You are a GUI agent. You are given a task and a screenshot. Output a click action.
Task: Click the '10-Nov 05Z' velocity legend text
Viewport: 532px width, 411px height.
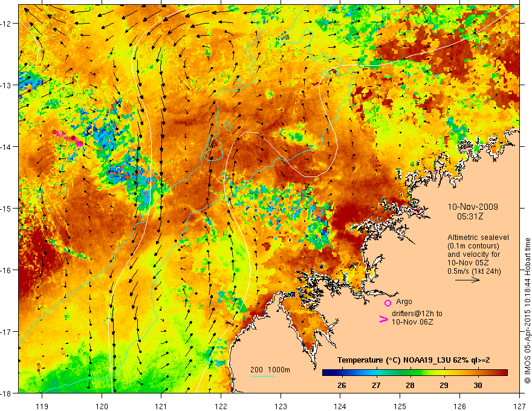(468, 263)
